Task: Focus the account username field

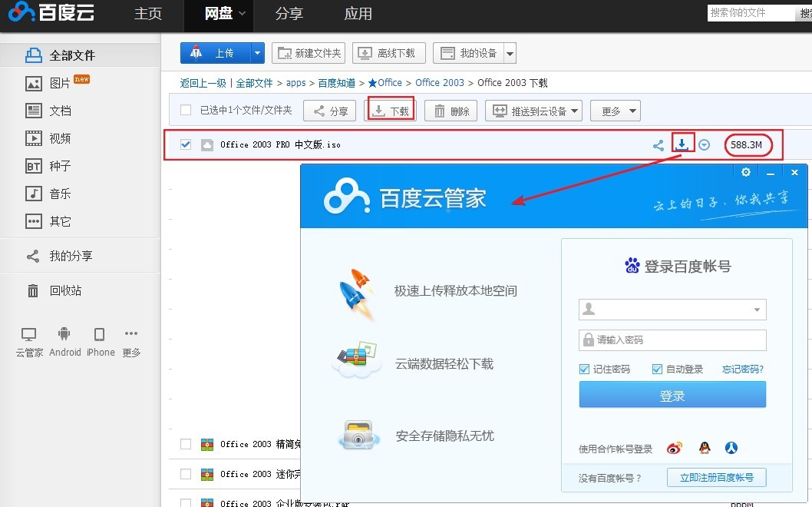Action: (672, 310)
